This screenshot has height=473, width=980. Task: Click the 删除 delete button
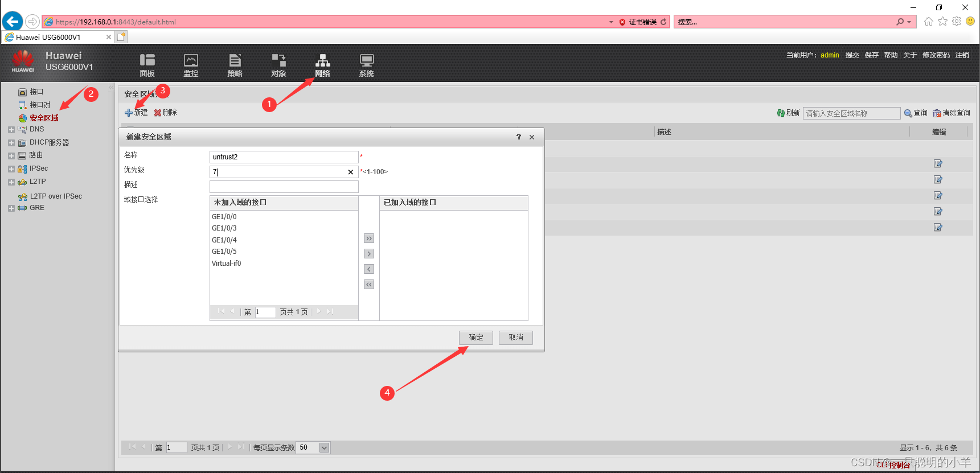(x=166, y=113)
